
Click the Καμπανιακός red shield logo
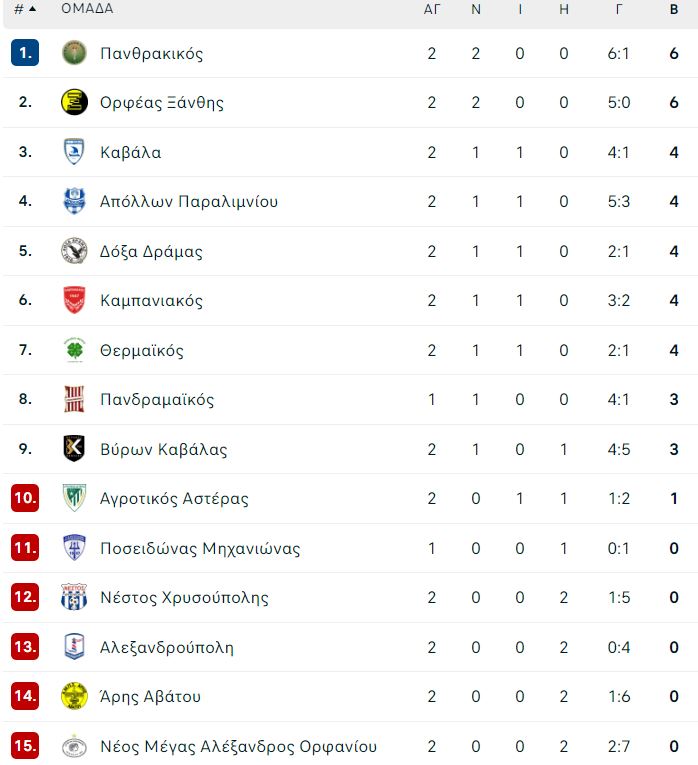74,300
